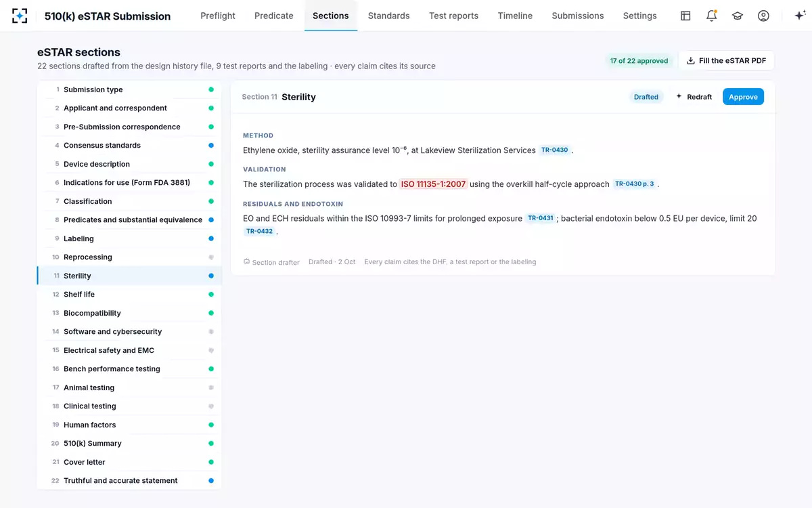Select Software and cybersecurity section
The width and height of the screenshot is (812, 508).
click(129, 332)
